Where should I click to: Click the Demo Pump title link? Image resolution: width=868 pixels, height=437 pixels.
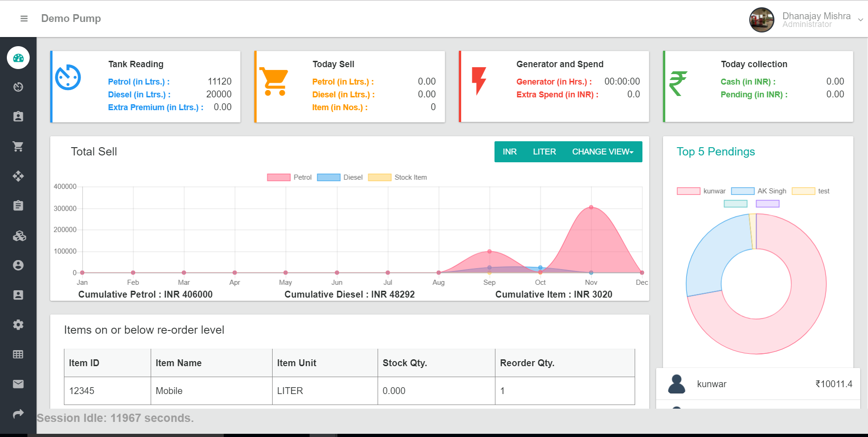[x=71, y=19]
